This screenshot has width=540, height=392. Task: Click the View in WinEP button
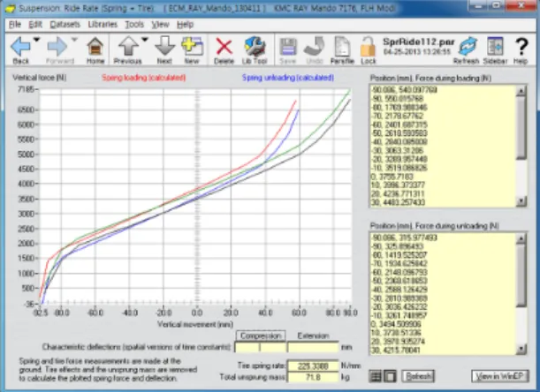(499, 376)
